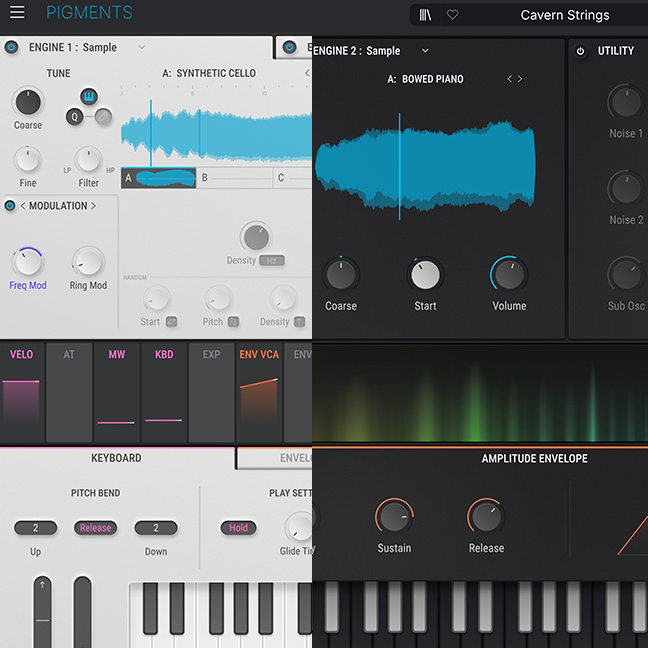Select the keyboard tuning mode icon
The width and height of the screenshot is (648, 648).
(x=87, y=97)
